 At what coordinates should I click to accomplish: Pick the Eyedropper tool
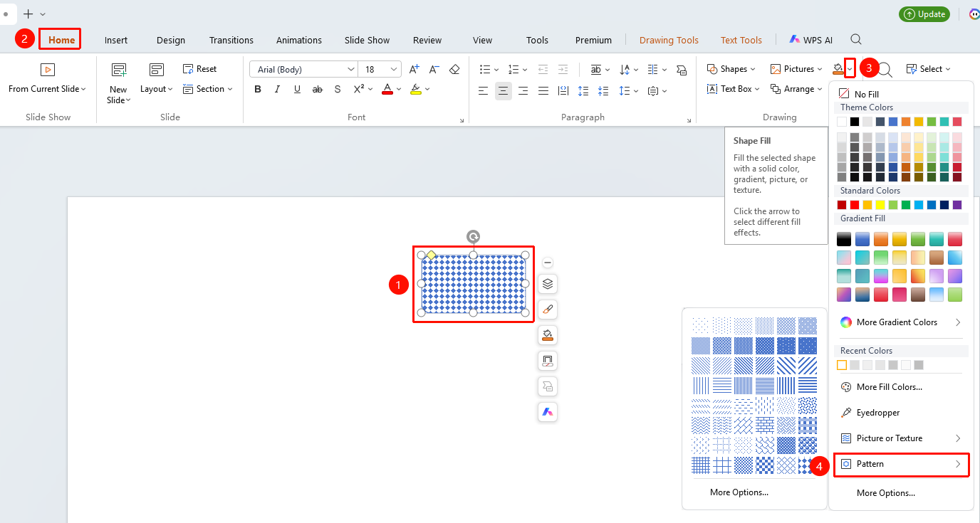click(x=870, y=413)
